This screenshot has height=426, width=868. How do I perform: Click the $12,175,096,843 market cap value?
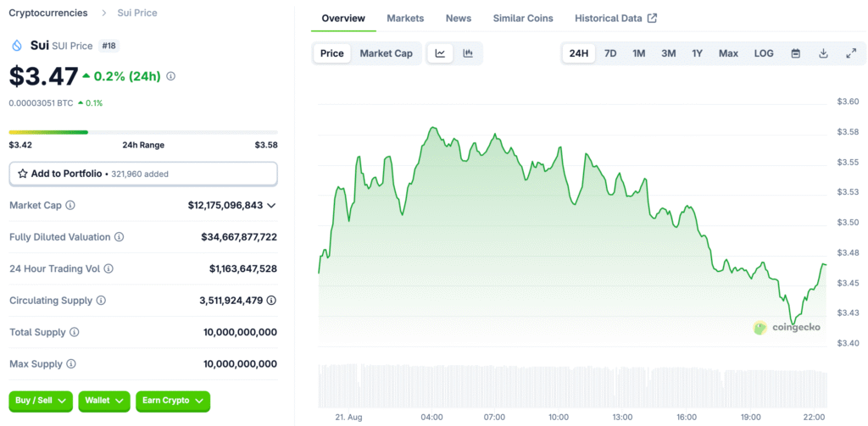tap(225, 205)
